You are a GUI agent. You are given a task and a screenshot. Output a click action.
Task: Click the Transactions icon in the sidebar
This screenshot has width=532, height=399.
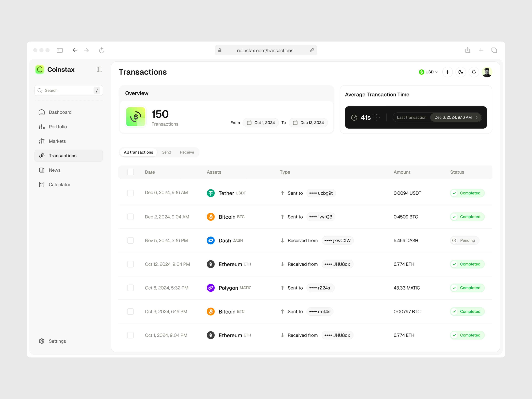coord(42,155)
